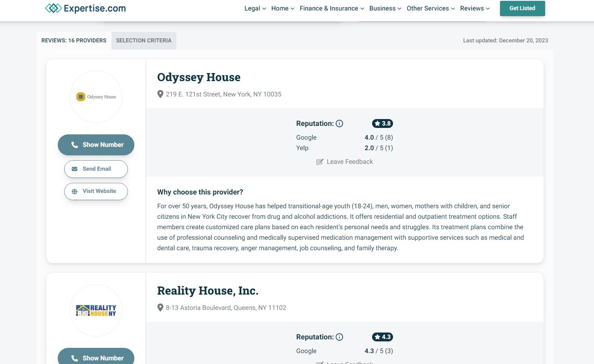Click the 3.8 star rating badge
Viewport: 594px width, 364px height.
(383, 123)
